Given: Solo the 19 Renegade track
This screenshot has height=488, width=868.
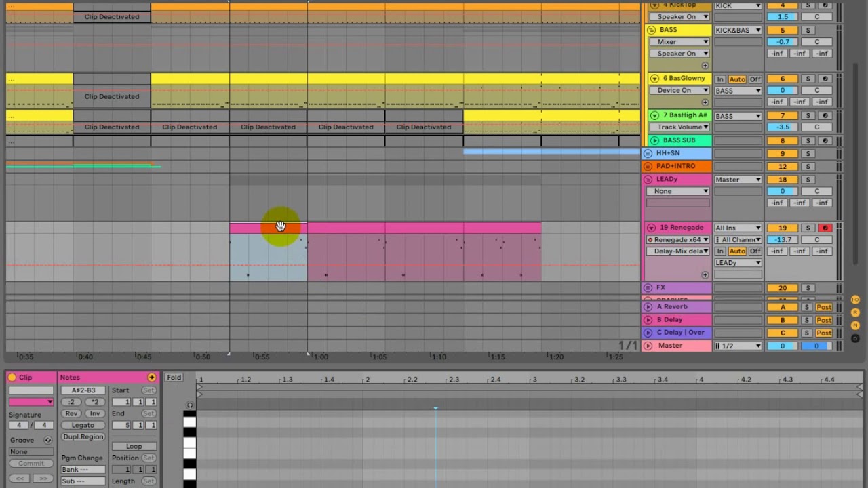Looking at the screenshot, I should tap(808, 228).
